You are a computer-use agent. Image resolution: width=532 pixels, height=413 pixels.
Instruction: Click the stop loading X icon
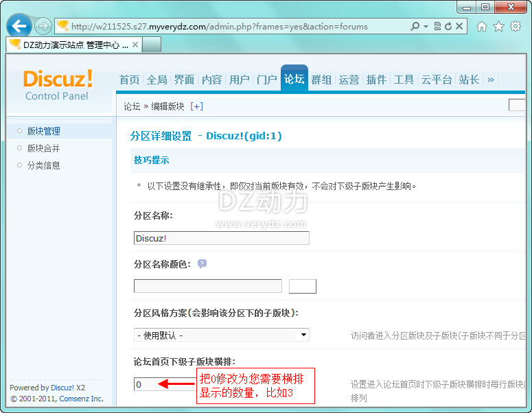460,26
